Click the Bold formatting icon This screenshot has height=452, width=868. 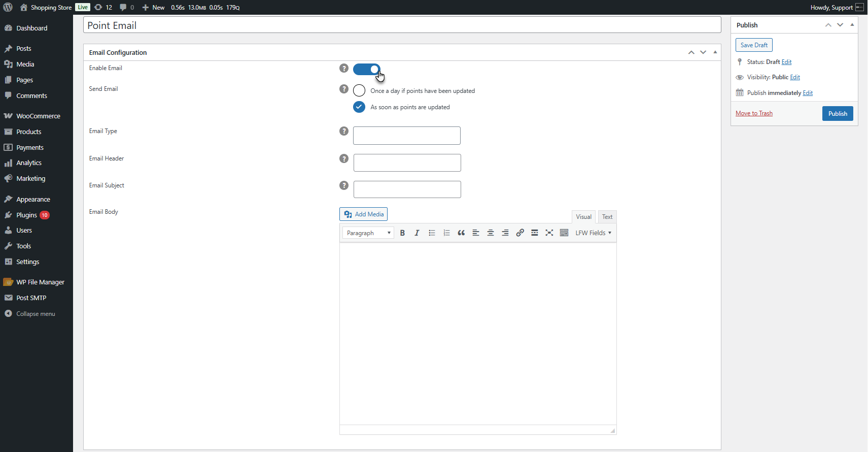coord(402,233)
